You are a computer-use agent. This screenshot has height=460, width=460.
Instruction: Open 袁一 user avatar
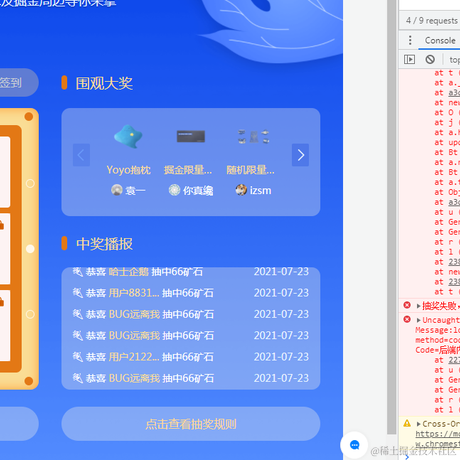117,190
